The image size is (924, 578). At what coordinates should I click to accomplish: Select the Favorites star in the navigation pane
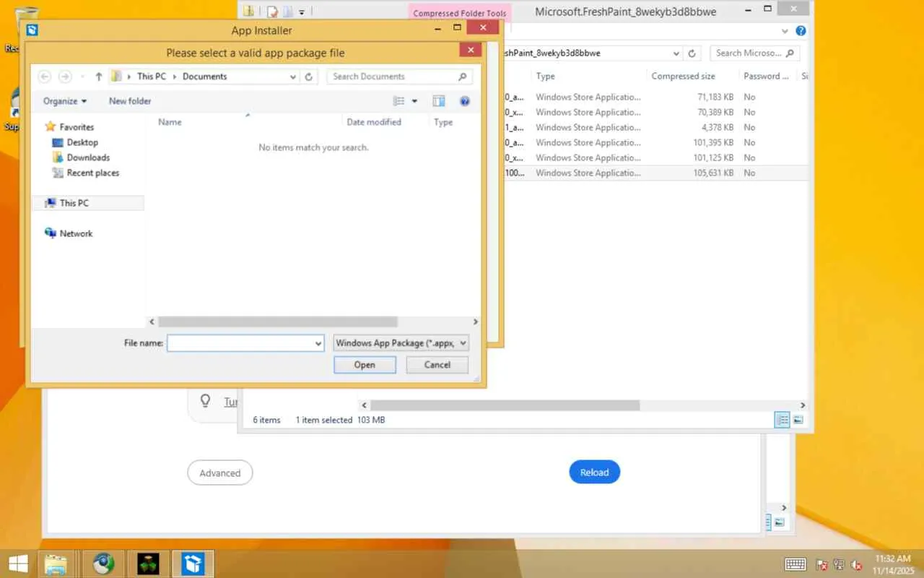click(x=51, y=127)
